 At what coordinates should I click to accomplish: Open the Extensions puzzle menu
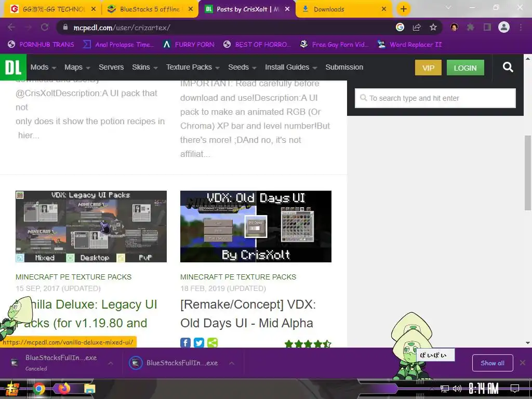tap(471, 27)
